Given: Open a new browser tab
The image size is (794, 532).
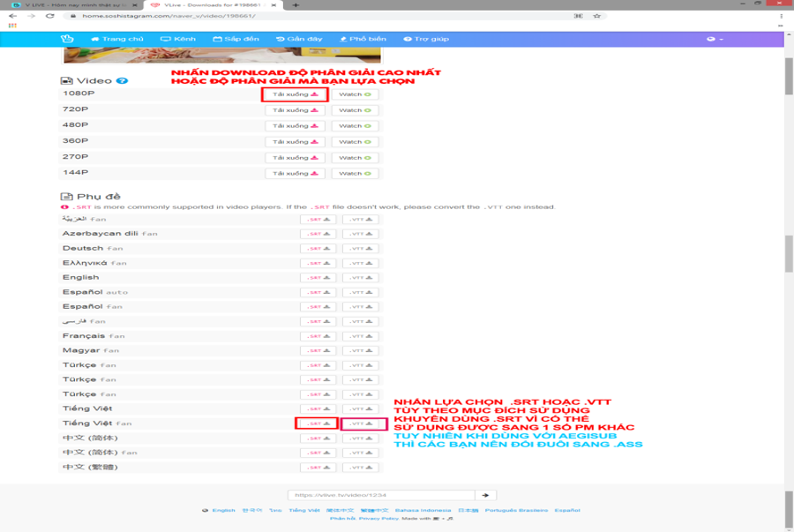Looking at the screenshot, I should [296, 4].
